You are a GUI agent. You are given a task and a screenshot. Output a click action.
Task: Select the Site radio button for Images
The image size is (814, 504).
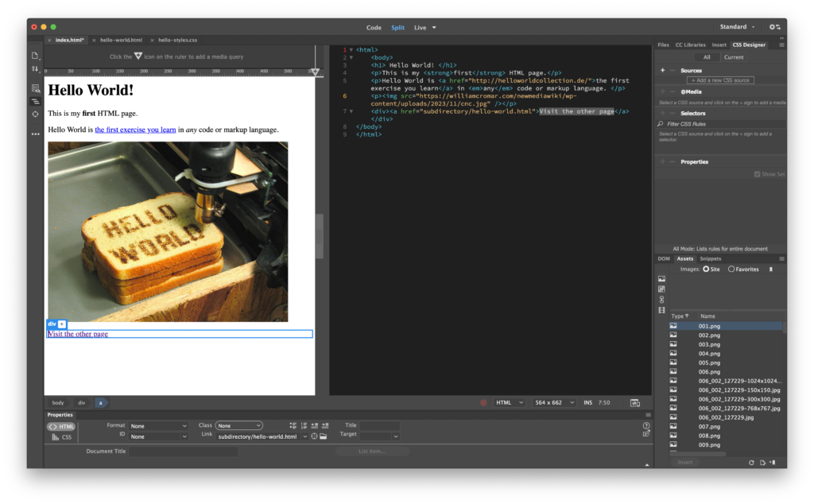(706, 269)
